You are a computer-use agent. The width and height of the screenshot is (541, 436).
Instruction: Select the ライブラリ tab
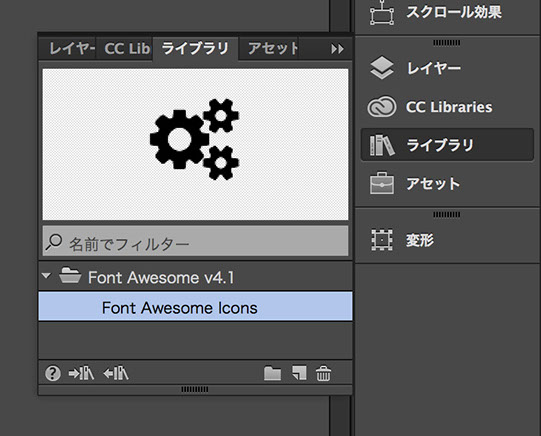click(x=195, y=49)
